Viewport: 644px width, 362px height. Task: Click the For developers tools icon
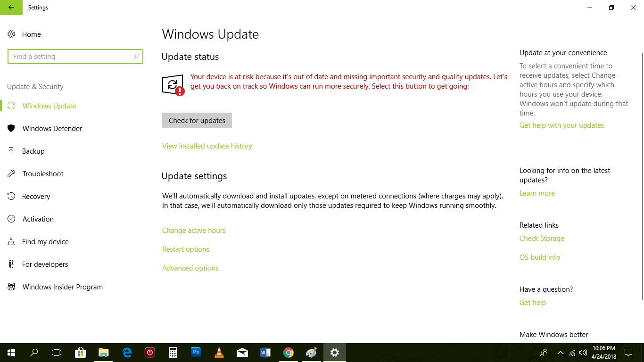11,264
